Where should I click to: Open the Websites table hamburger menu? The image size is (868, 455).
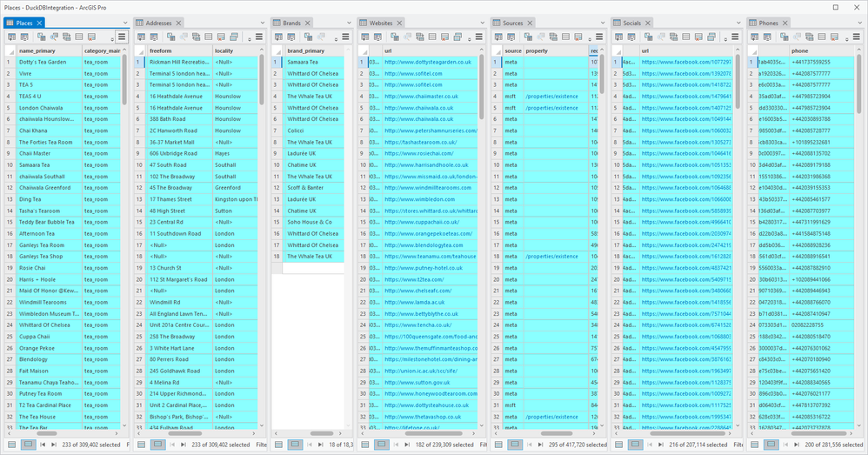point(479,37)
